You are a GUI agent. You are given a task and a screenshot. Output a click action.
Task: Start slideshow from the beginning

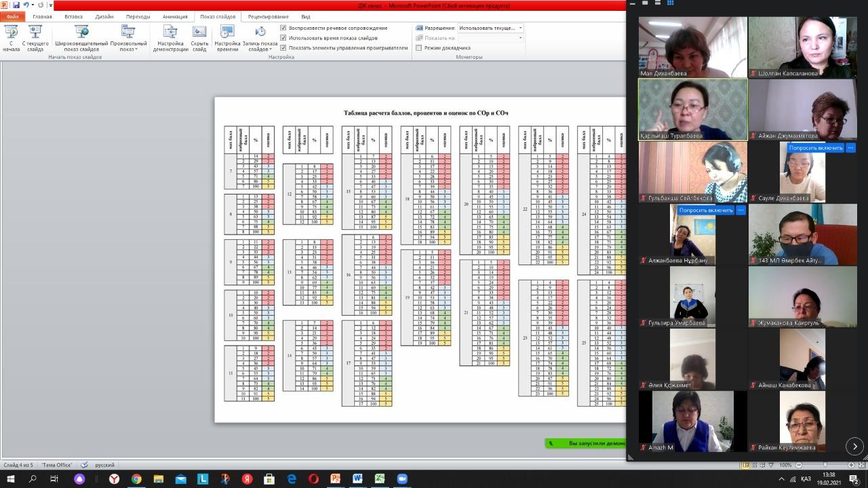[x=11, y=38]
